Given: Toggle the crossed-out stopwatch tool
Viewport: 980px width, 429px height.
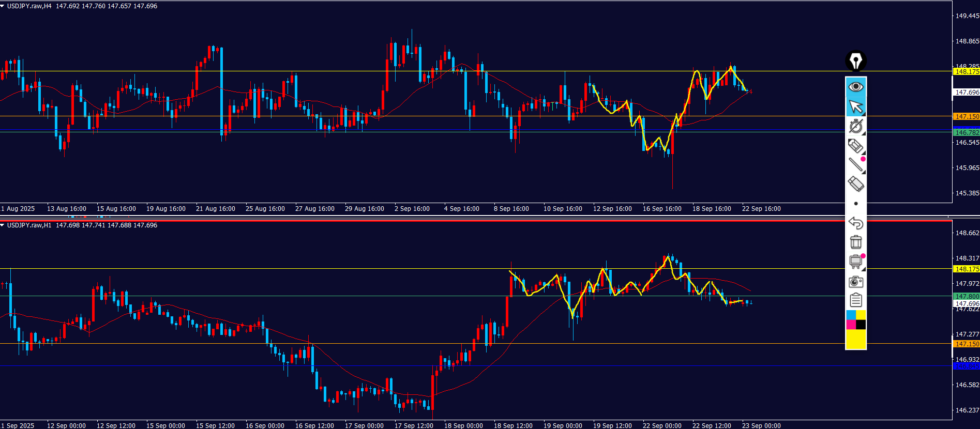Looking at the screenshot, I should click(x=855, y=126).
